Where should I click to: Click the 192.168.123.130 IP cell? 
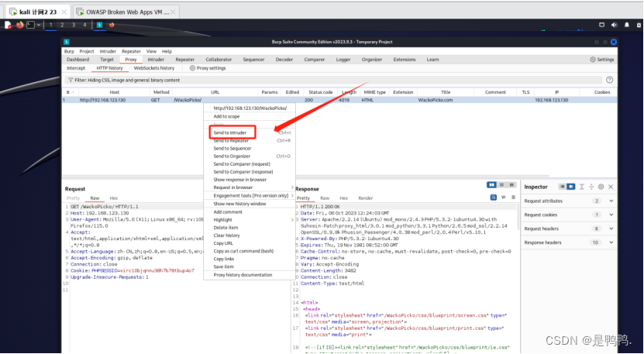tap(552, 100)
